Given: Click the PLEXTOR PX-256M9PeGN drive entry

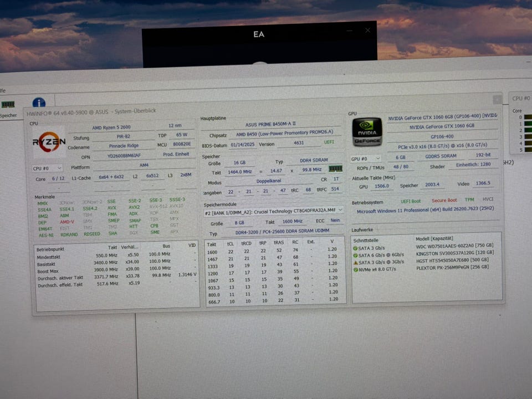Looking at the screenshot, I should (x=452, y=267).
